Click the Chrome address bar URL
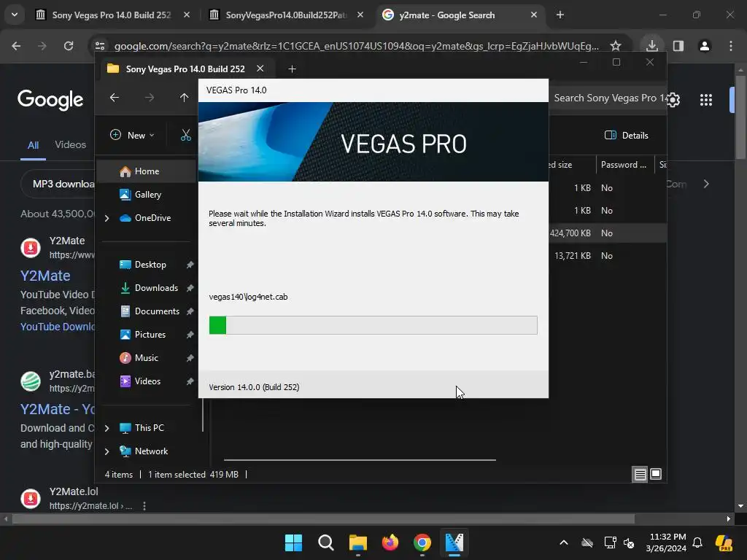The image size is (747, 560). (356, 46)
